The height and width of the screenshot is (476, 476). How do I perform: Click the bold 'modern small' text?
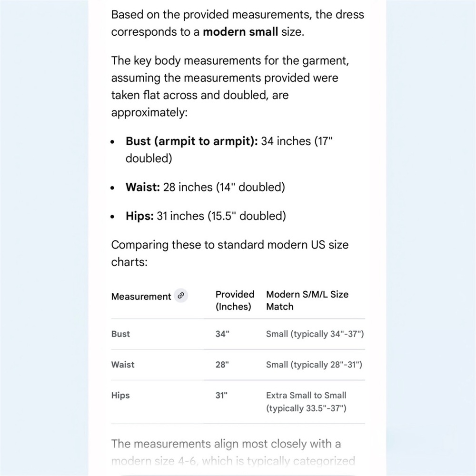[x=240, y=32]
